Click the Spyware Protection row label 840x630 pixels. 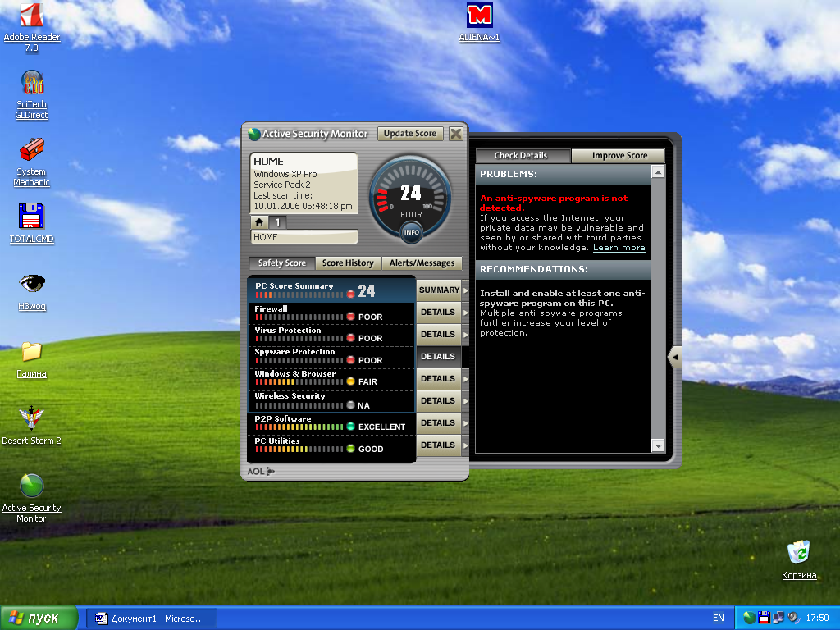tap(294, 352)
